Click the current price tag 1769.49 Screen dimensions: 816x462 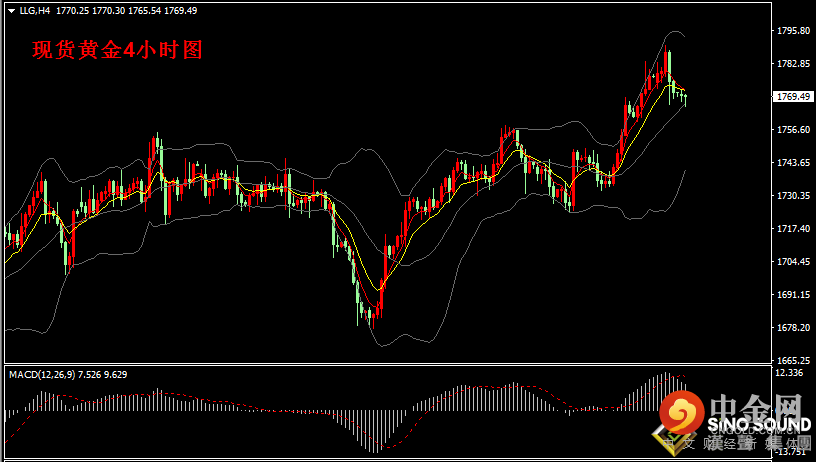(793, 96)
